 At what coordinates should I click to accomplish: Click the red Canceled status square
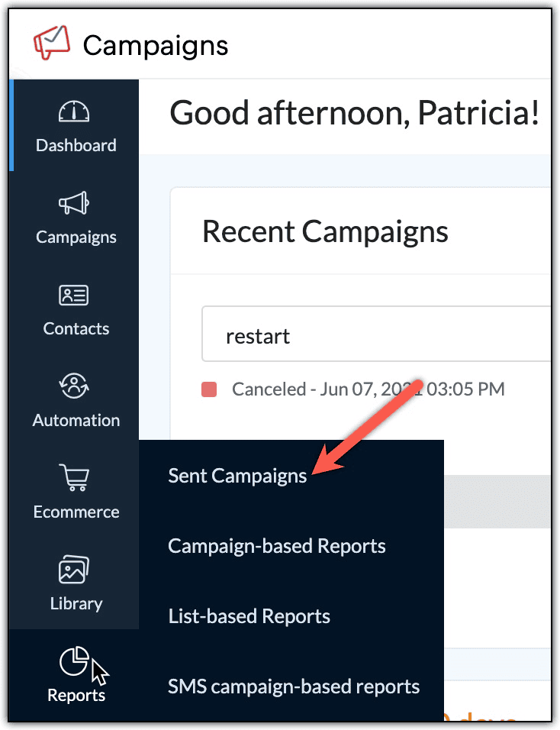209,389
